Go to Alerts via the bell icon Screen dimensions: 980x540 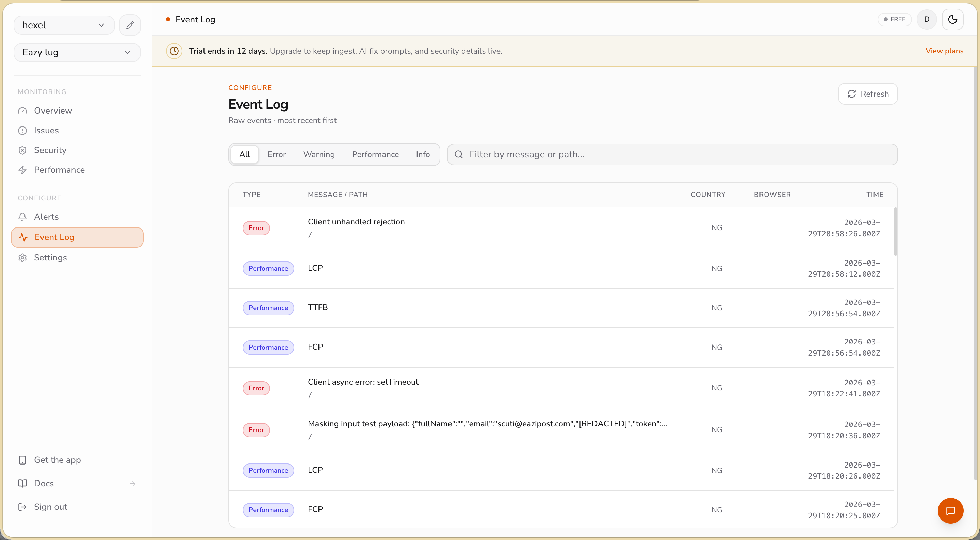click(x=22, y=217)
